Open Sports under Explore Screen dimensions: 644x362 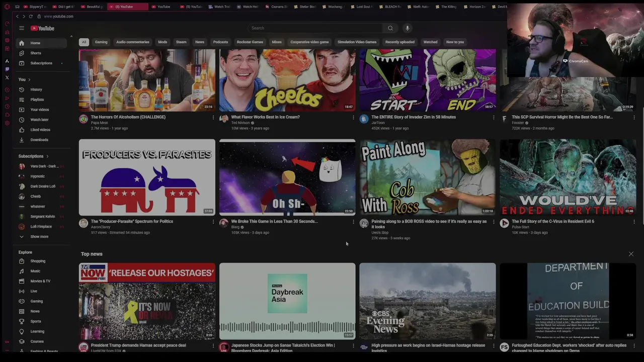(40, 321)
